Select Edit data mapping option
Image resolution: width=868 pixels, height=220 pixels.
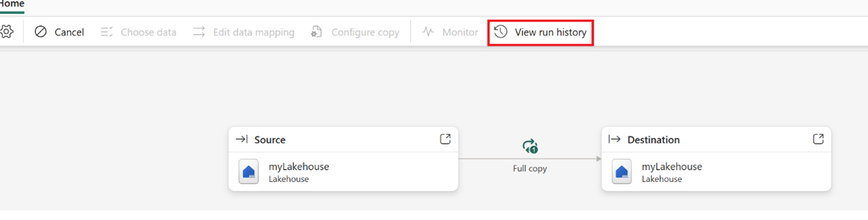coord(253,32)
